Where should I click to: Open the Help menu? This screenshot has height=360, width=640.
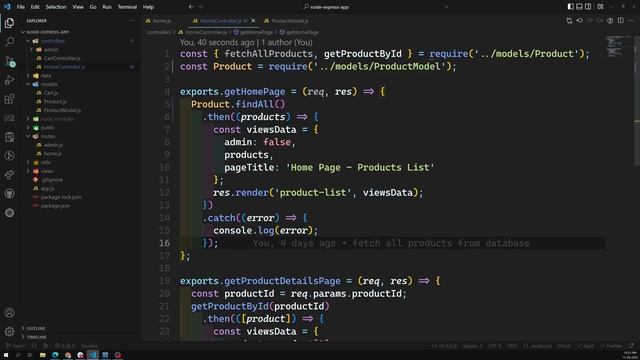[x=148, y=7]
